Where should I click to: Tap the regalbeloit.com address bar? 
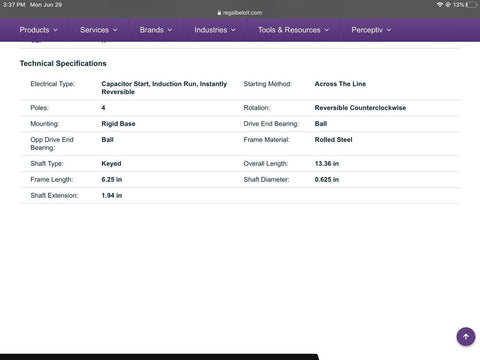point(240,13)
